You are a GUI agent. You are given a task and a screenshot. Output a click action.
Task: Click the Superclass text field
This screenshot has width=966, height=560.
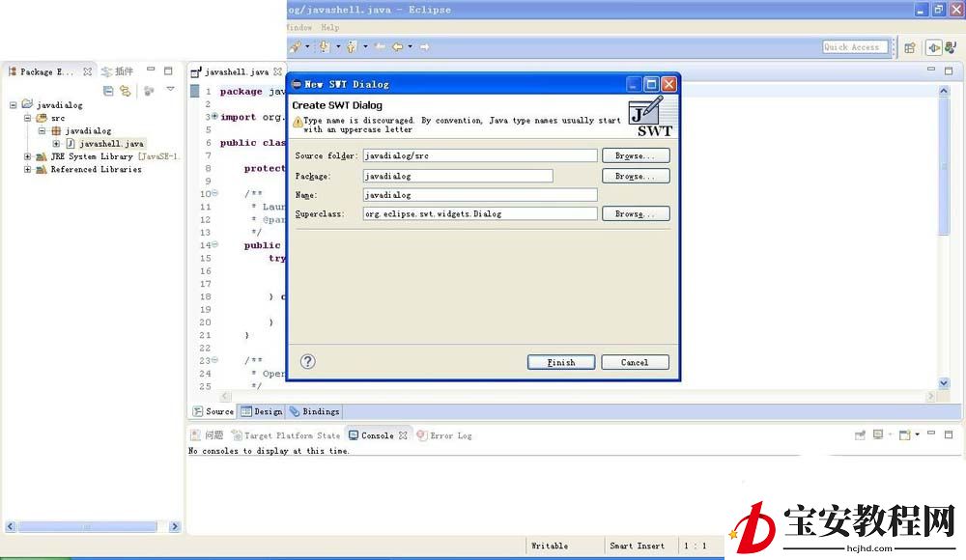tap(480, 213)
